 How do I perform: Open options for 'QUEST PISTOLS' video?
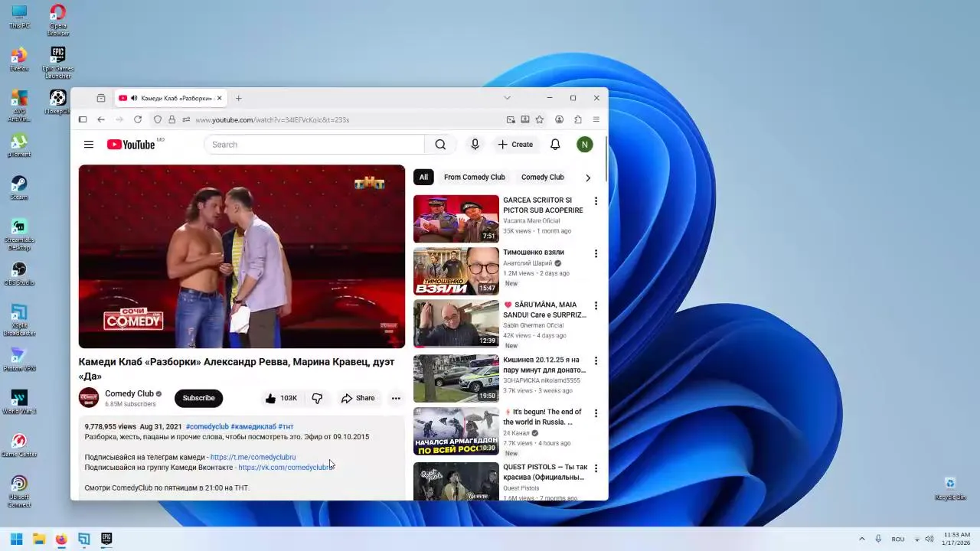point(596,468)
